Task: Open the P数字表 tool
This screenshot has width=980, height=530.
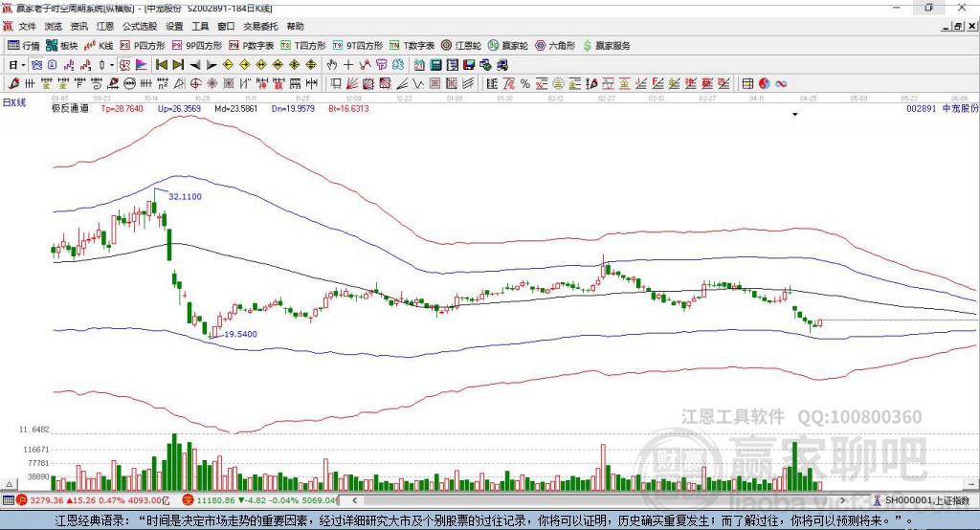Action: (x=252, y=46)
